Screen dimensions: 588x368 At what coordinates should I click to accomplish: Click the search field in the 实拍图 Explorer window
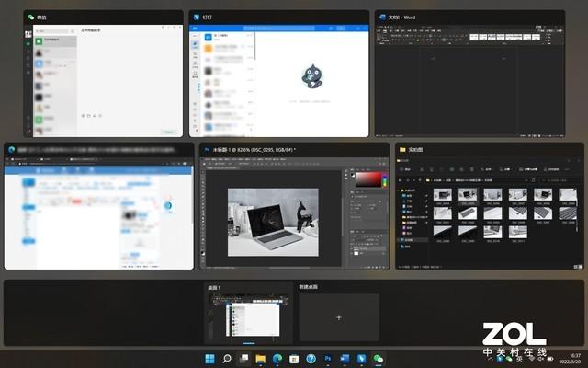[x=560, y=180]
